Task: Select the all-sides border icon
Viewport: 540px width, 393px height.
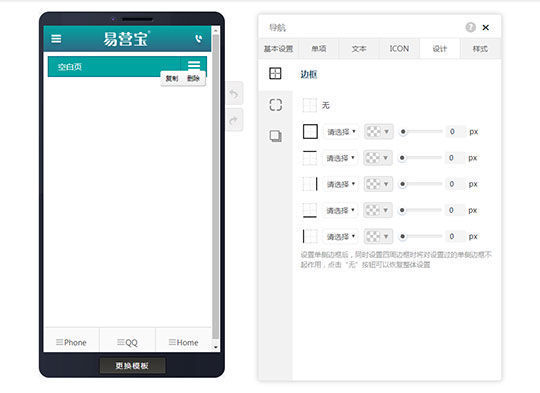Action: click(310, 132)
